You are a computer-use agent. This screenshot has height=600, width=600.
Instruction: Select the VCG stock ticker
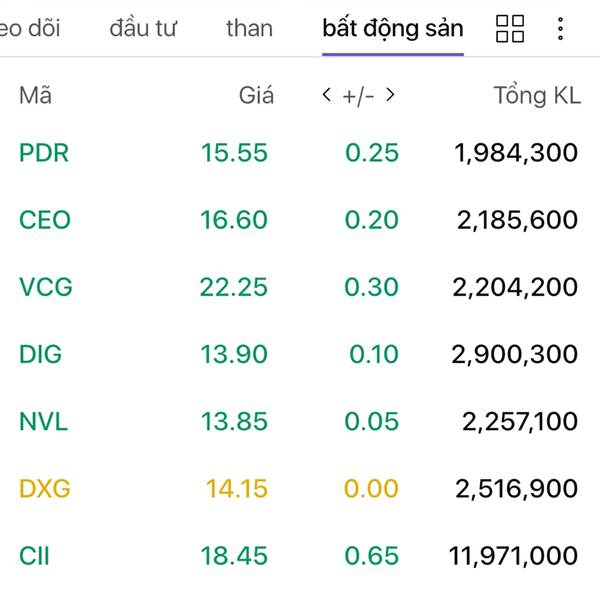[x=46, y=287]
